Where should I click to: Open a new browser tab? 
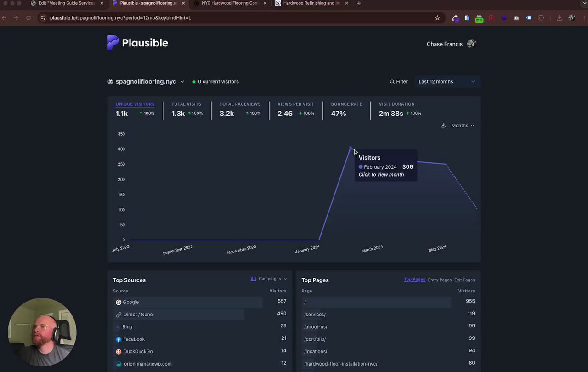click(x=359, y=3)
